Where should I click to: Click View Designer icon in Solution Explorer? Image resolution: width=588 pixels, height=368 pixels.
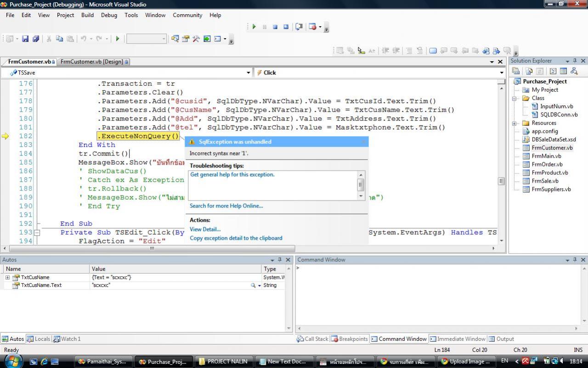[x=563, y=71]
